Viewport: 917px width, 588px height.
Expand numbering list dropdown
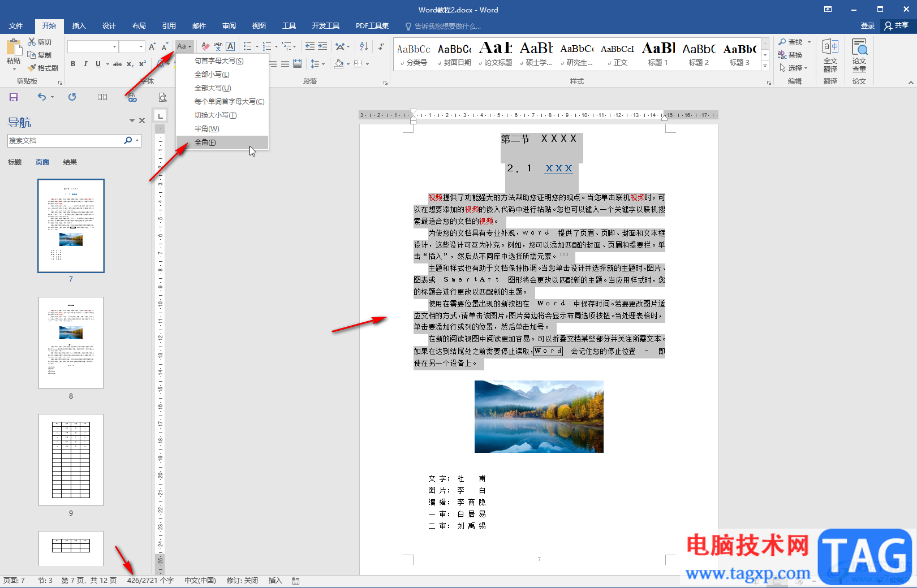[x=276, y=47]
